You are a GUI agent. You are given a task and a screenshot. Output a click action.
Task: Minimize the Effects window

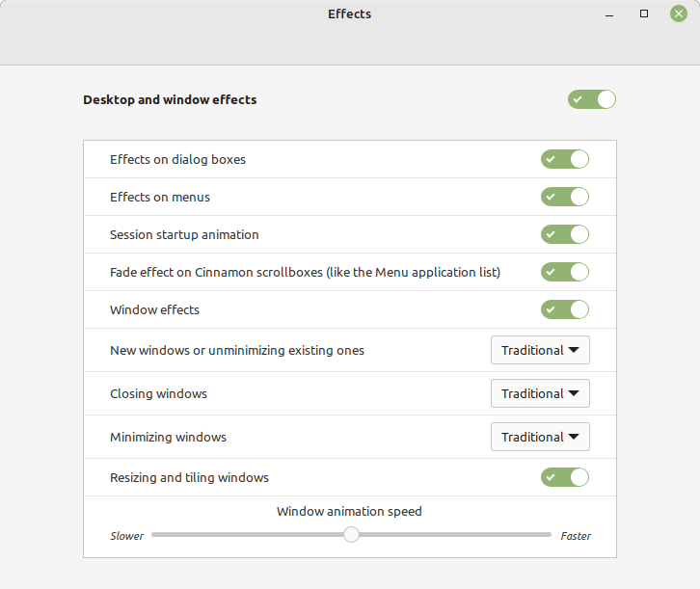point(610,14)
